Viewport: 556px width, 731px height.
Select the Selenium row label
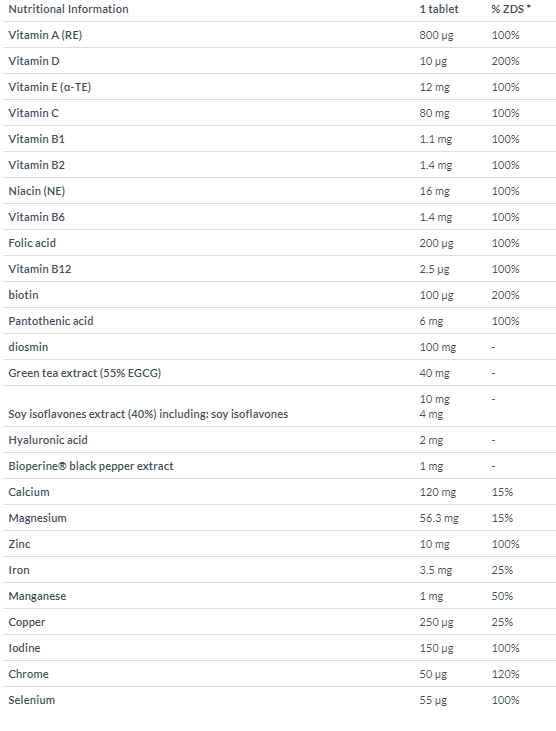32,700
